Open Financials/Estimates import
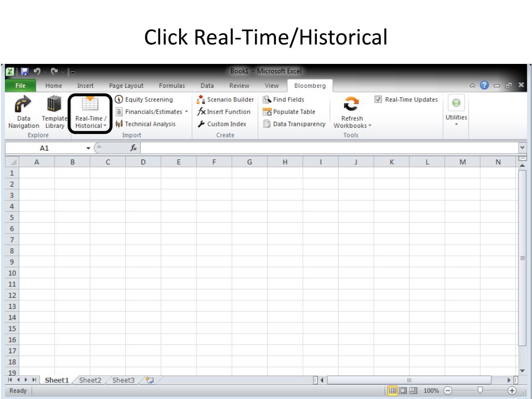 click(152, 112)
